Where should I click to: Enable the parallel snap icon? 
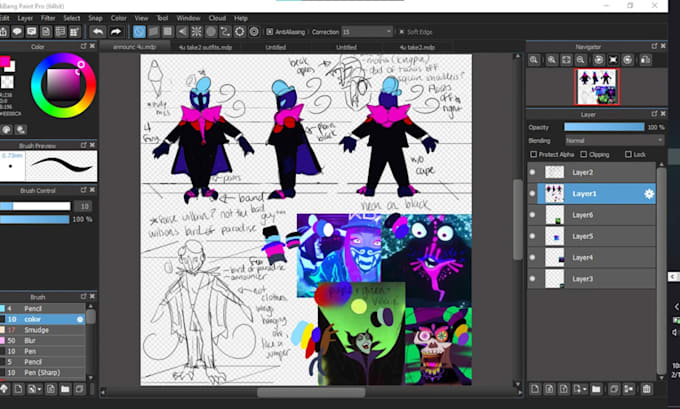point(154,32)
